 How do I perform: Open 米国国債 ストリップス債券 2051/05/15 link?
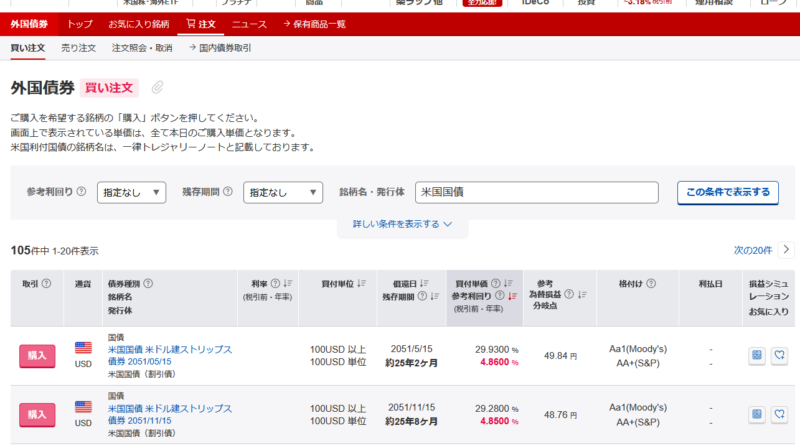(x=170, y=355)
